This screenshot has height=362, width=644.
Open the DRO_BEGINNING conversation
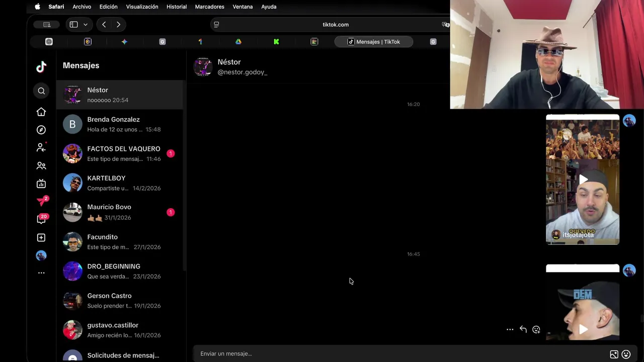[120, 271]
